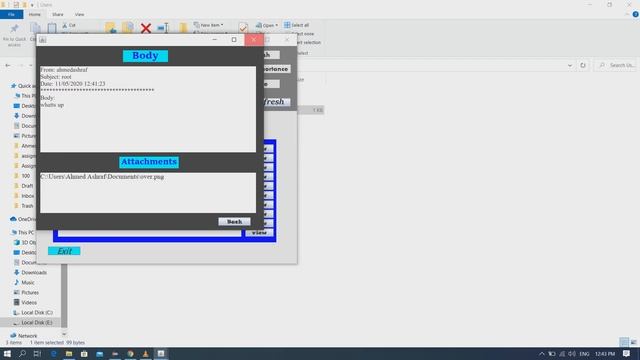Viewport: 640px width, 360px height.
Task: Click the details view icon in the status bar
Action: pyautogui.click(x=624, y=342)
